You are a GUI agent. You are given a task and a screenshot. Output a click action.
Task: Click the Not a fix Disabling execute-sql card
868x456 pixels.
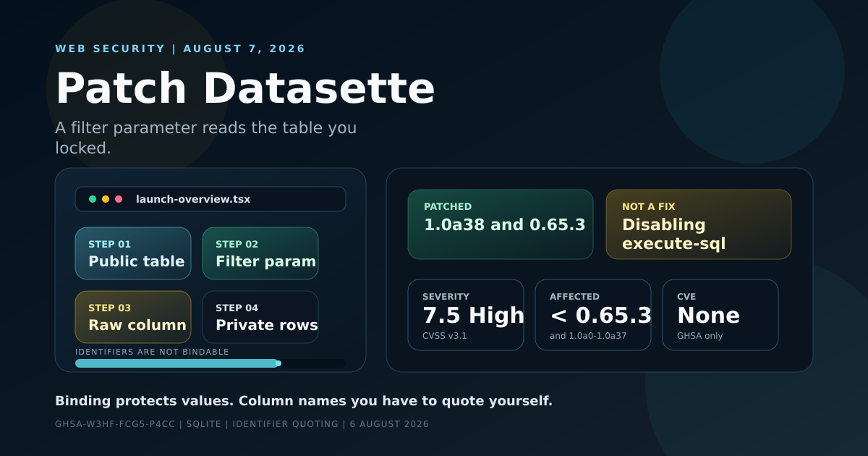[x=699, y=224]
